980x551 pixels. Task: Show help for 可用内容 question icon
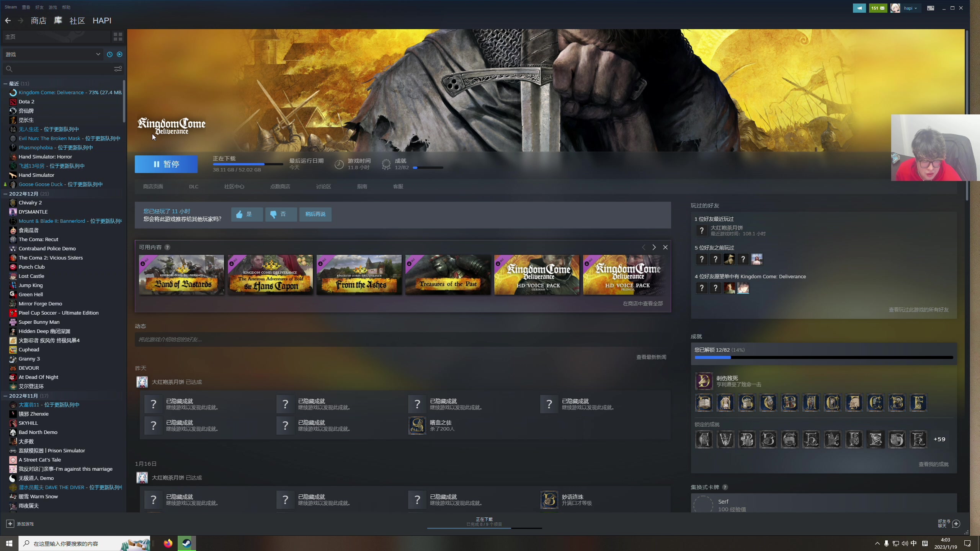click(x=167, y=247)
